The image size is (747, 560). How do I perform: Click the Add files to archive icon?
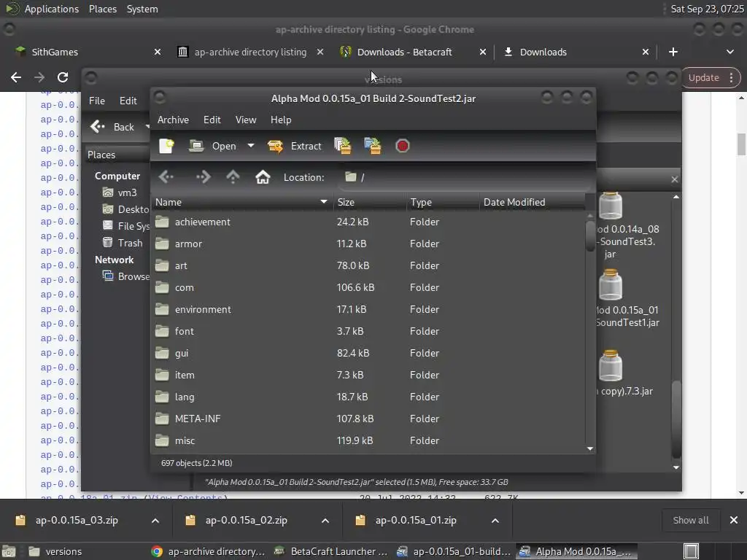(x=343, y=146)
